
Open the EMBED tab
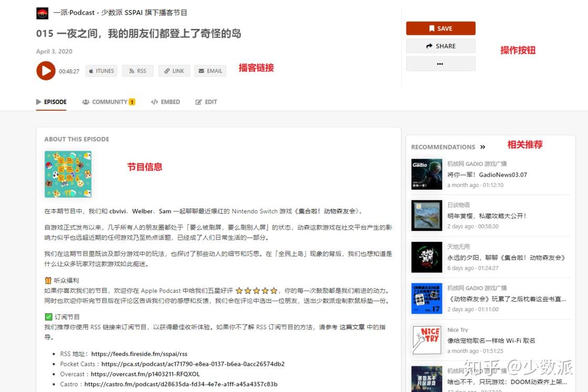(x=165, y=102)
